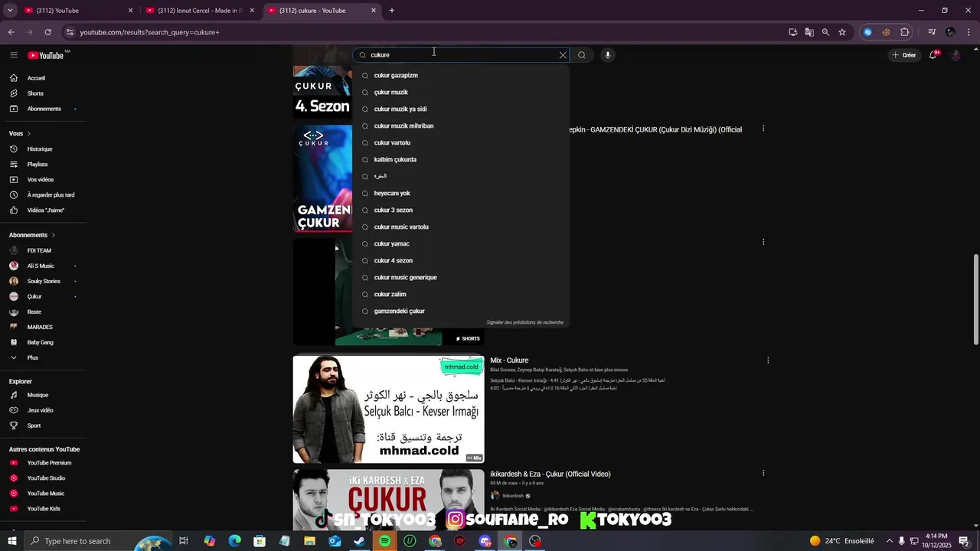Reload the page
Viewport: 980px width, 551px height.
(47, 32)
